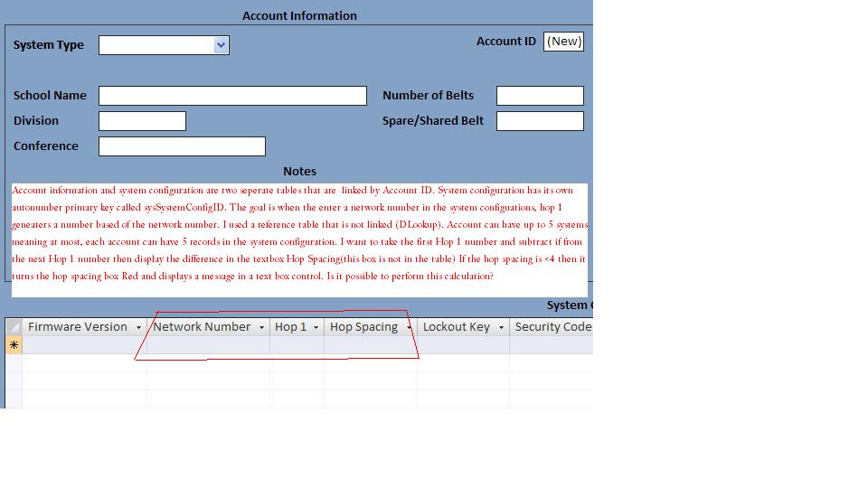The image size is (868, 488).
Task: Click the Division label
Action: pyautogui.click(x=36, y=121)
